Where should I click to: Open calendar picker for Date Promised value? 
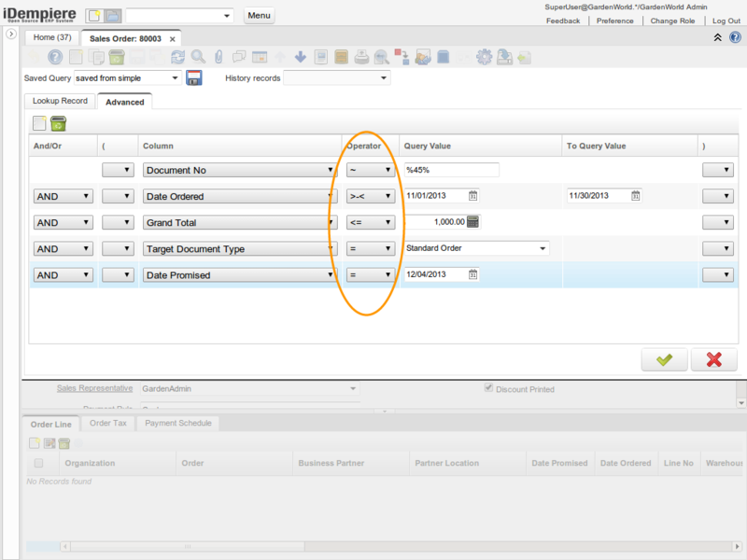[x=473, y=275]
